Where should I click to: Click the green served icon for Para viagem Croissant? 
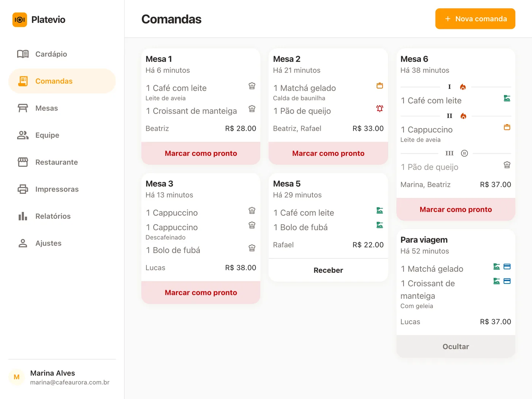coord(497,281)
